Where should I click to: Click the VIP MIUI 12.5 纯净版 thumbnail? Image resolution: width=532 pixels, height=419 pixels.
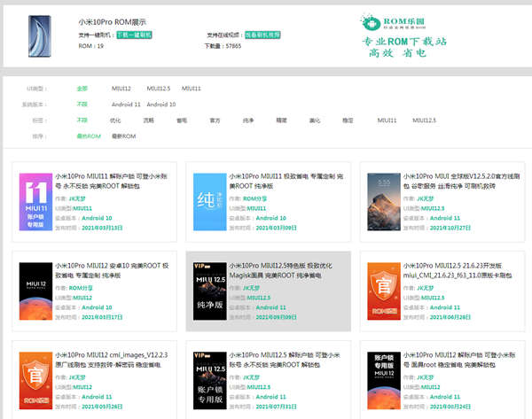[x=209, y=289]
